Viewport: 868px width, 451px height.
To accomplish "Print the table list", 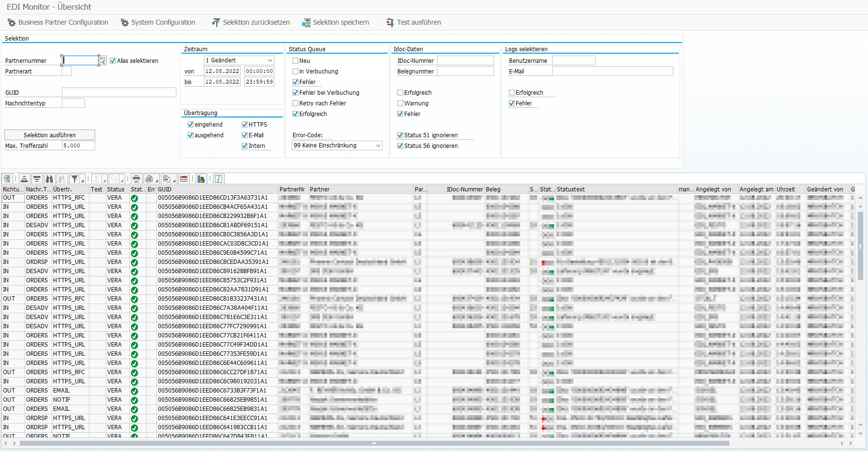I will pos(136,179).
